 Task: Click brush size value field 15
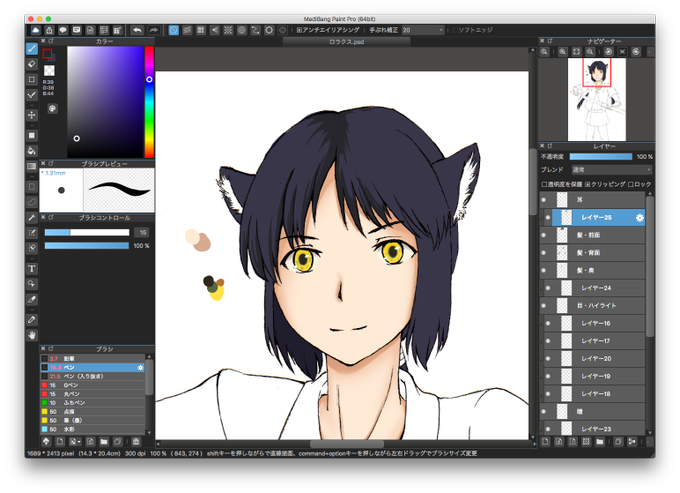click(141, 233)
